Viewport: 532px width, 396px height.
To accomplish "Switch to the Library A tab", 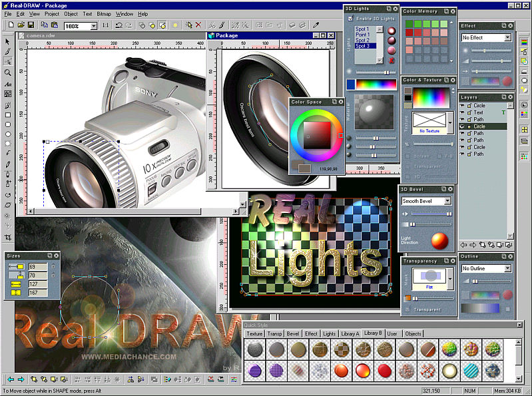I will 350,333.
